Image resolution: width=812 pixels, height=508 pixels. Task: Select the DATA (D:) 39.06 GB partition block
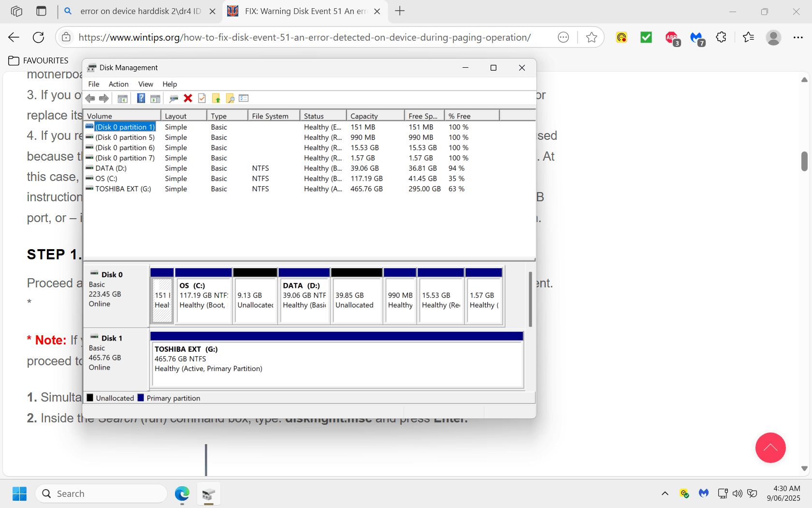click(x=304, y=295)
